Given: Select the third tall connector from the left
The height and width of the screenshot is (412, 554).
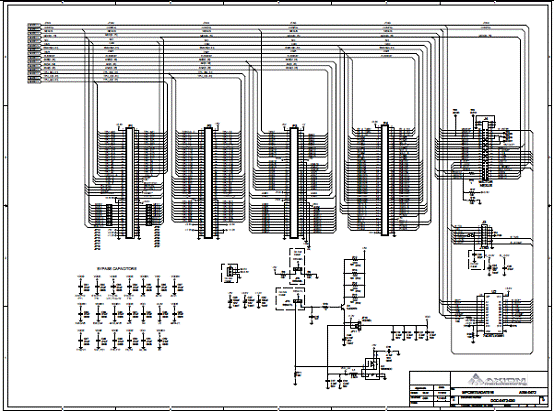Looking at the screenshot, I should click(294, 183).
